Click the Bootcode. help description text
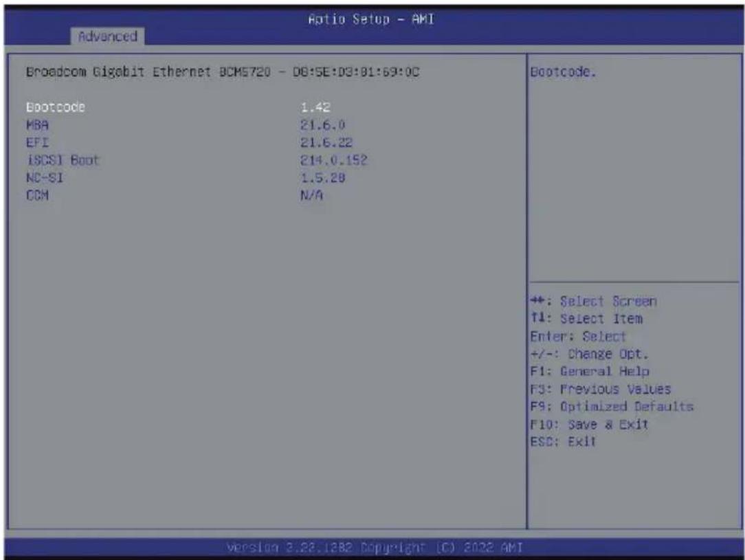 (x=563, y=72)
